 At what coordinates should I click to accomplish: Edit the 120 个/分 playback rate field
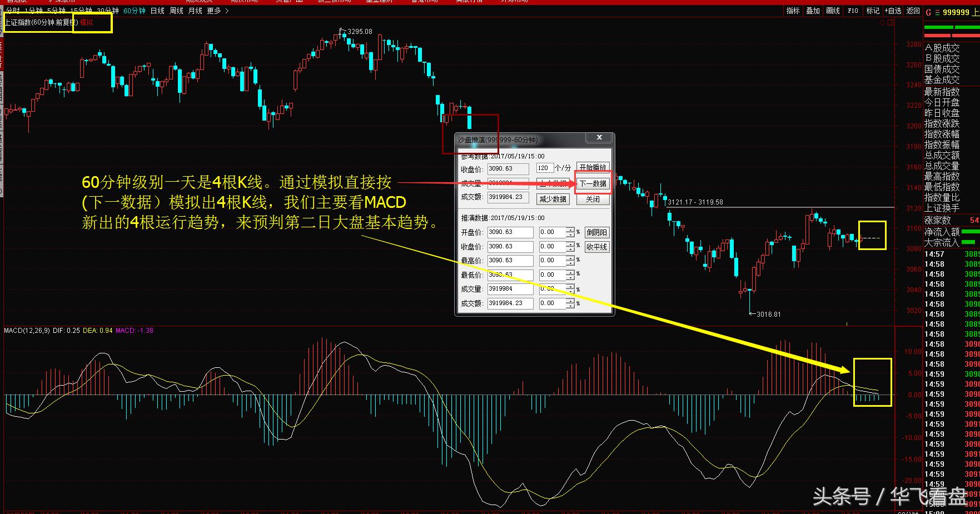[x=545, y=168]
